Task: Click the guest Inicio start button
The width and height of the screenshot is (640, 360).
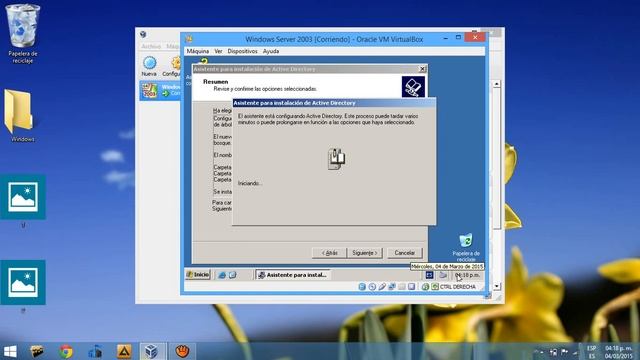Action: coord(198,275)
